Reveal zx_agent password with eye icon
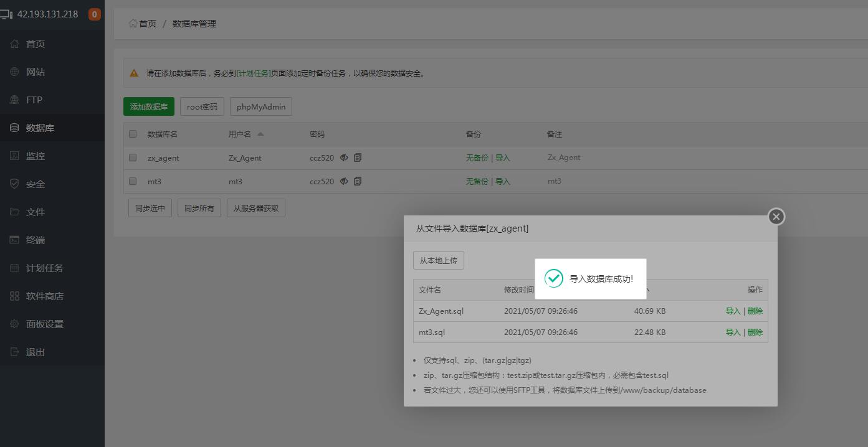This screenshot has width=868, height=447. click(x=344, y=158)
